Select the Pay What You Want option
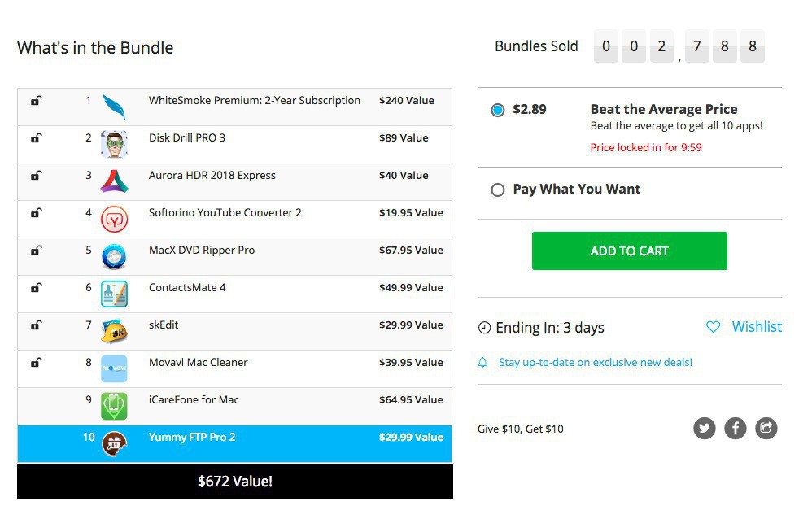812x510 pixels. pyautogui.click(x=498, y=190)
